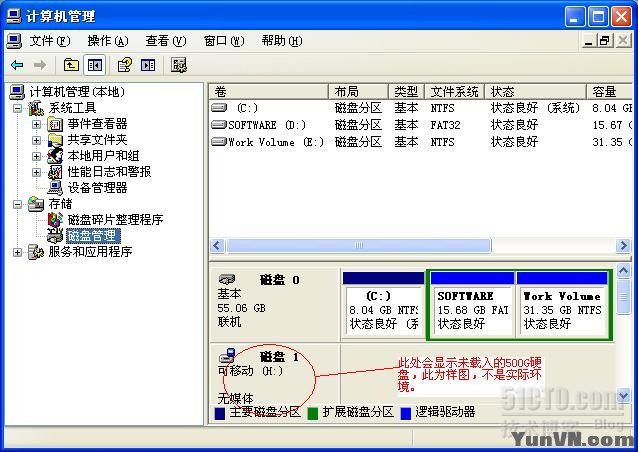Open the 帮助(H) menu

click(282, 41)
